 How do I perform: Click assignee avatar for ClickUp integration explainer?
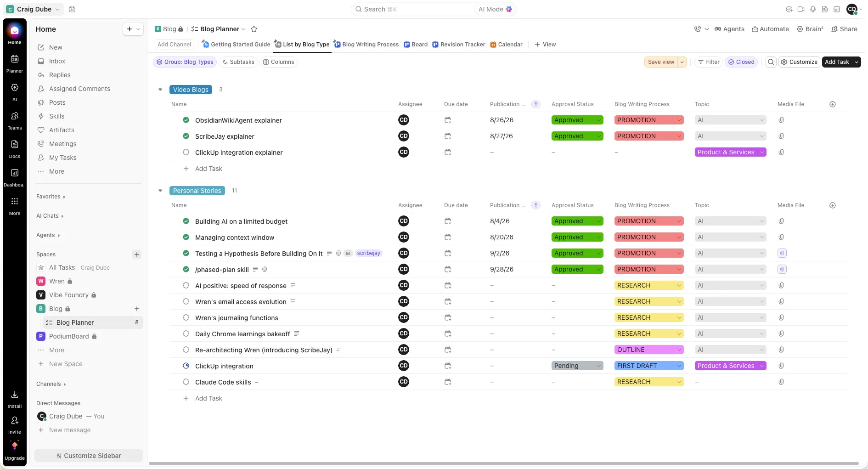pos(404,152)
